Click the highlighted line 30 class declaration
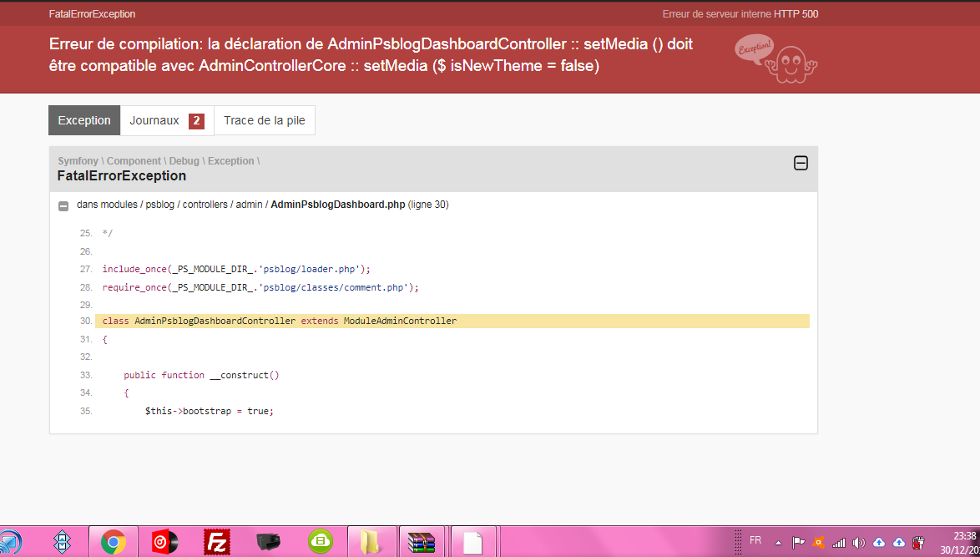Screen dimensions: 980x557 (x=452, y=322)
